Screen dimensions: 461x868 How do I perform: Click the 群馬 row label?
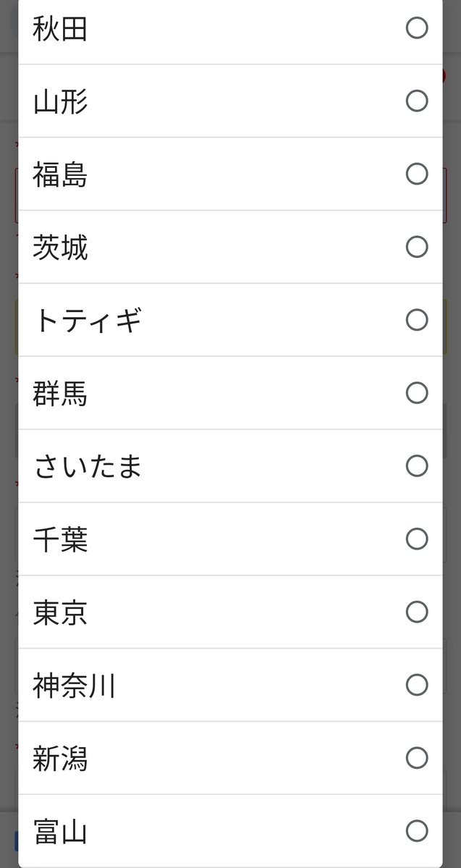pos(60,394)
